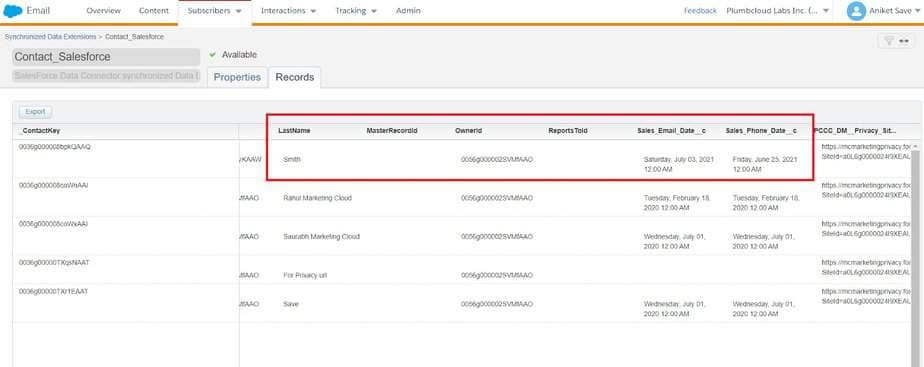Sort by the LastName column header
Viewport: 924px width, 367px height.
294,131
